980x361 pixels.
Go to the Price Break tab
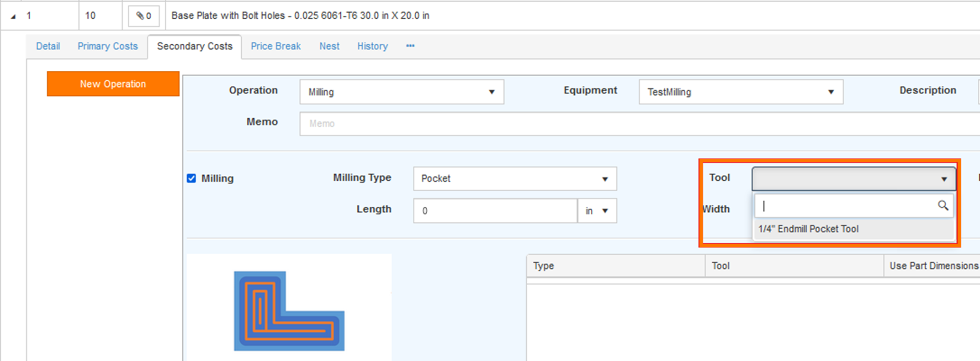point(275,46)
